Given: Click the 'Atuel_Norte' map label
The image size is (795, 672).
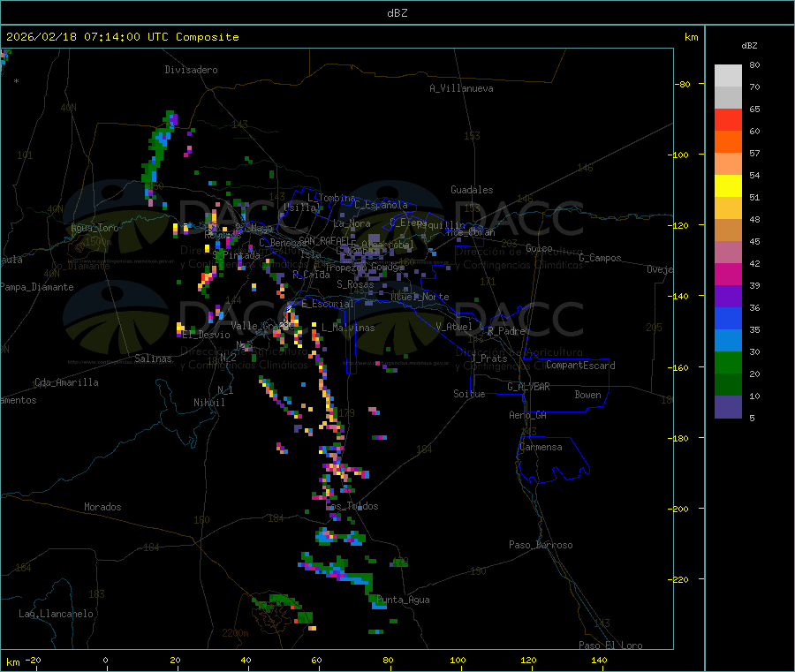Looking at the screenshot, I should (x=420, y=297).
